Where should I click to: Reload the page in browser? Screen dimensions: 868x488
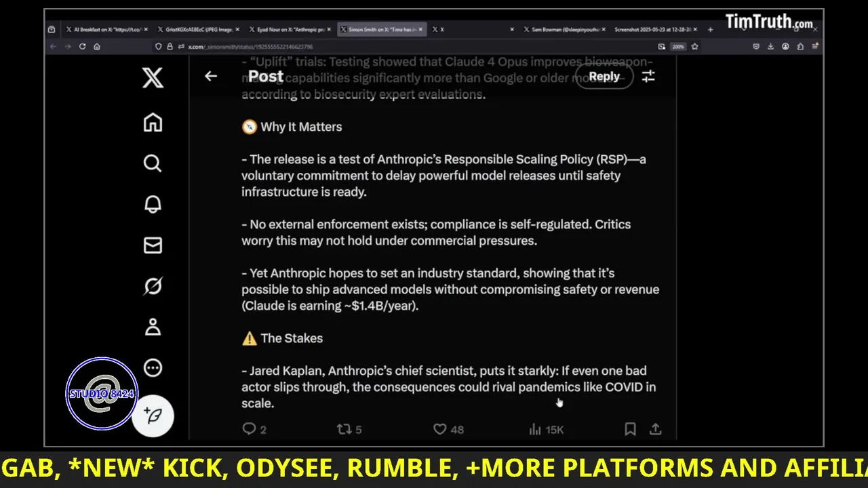(x=82, y=47)
